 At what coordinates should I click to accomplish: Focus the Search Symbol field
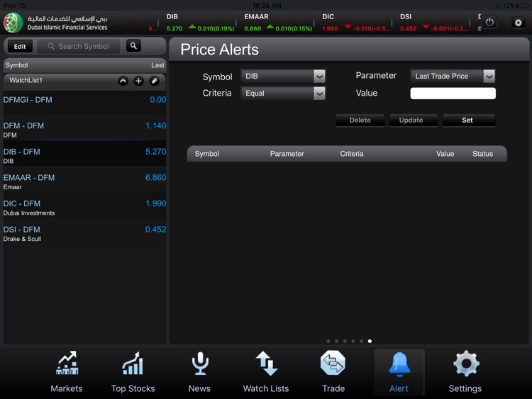(79, 47)
